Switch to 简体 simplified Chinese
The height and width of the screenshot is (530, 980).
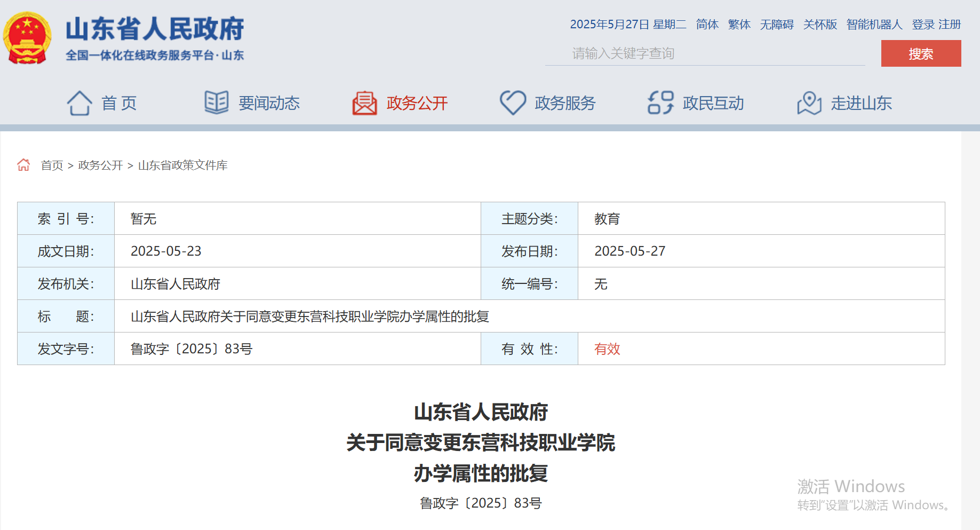[707, 25]
